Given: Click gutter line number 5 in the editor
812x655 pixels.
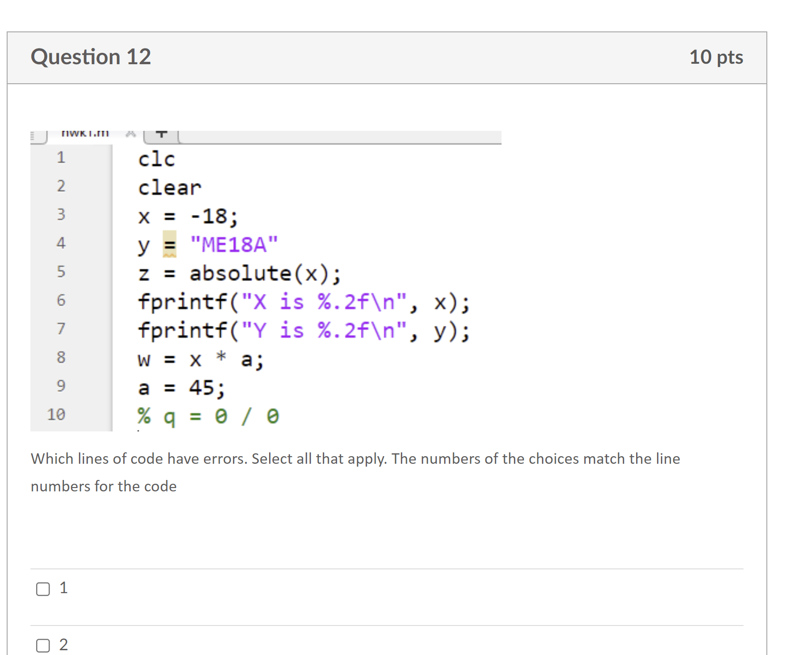Looking at the screenshot, I should tap(61, 272).
